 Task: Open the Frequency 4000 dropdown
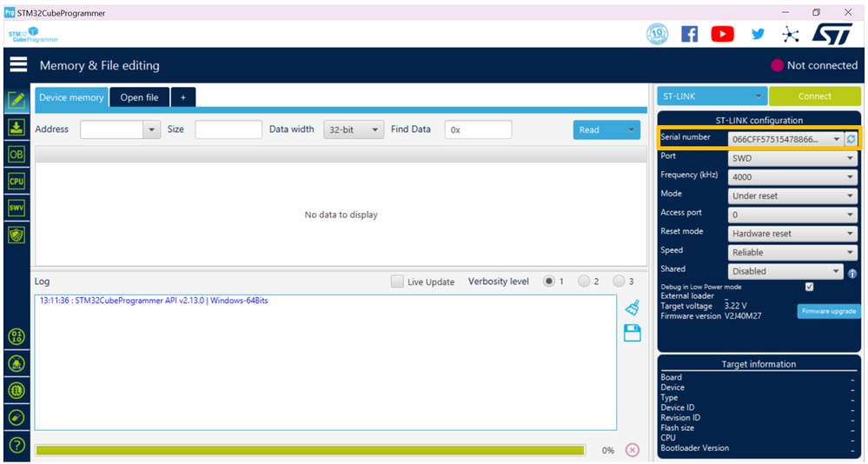[x=792, y=177]
